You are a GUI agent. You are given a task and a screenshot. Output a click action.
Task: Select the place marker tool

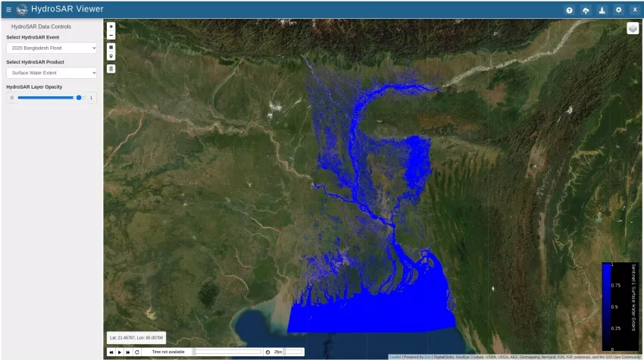point(111,56)
